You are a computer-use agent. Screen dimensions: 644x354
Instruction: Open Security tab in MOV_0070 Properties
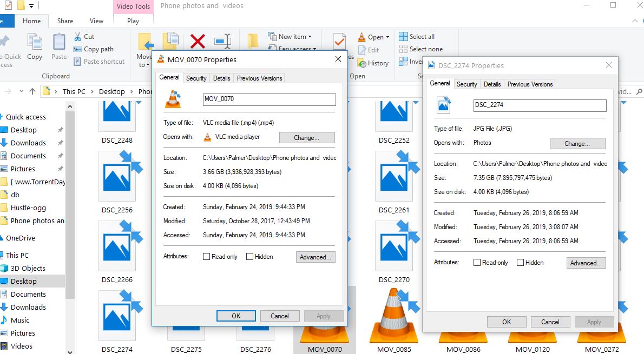pos(196,78)
